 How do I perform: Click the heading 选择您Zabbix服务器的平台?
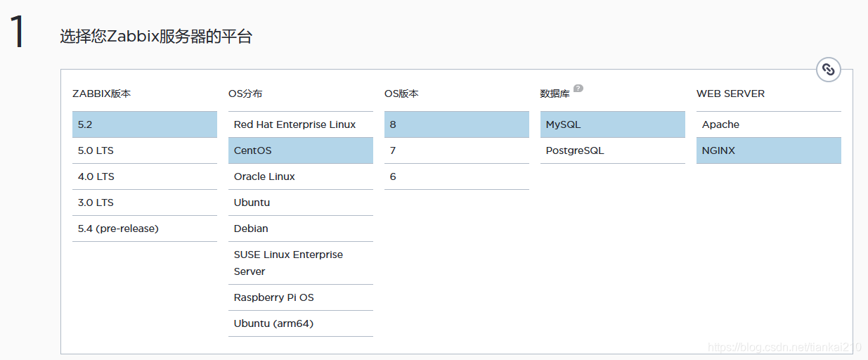[x=156, y=37]
